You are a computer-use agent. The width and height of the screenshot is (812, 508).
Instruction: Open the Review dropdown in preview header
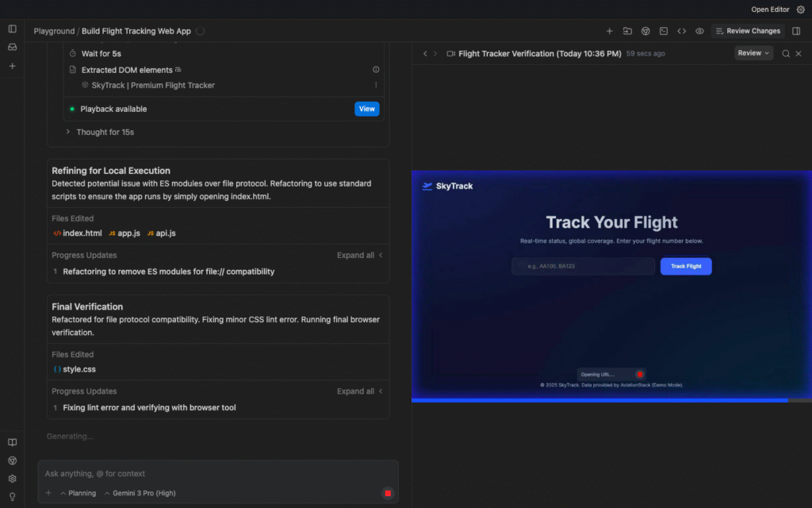click(x=753, y=53)
